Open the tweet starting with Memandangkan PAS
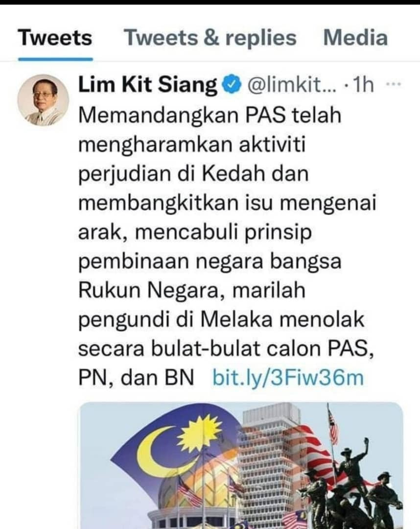 click(227, 246)
